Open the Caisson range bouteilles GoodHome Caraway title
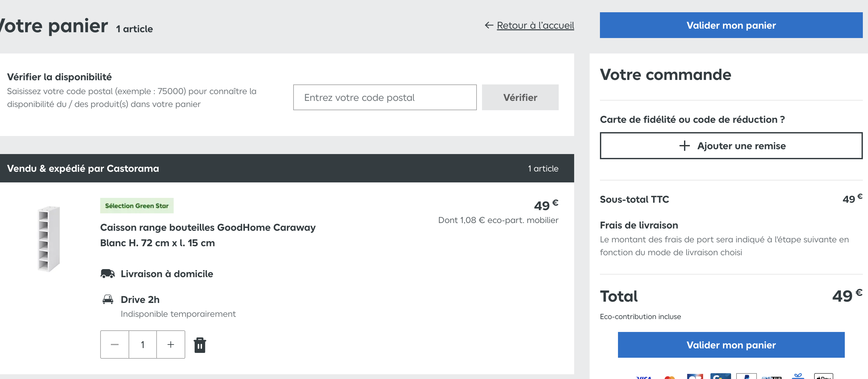Image resolution: width=868 pixels, height=379 pixels. tap(207, 235)
